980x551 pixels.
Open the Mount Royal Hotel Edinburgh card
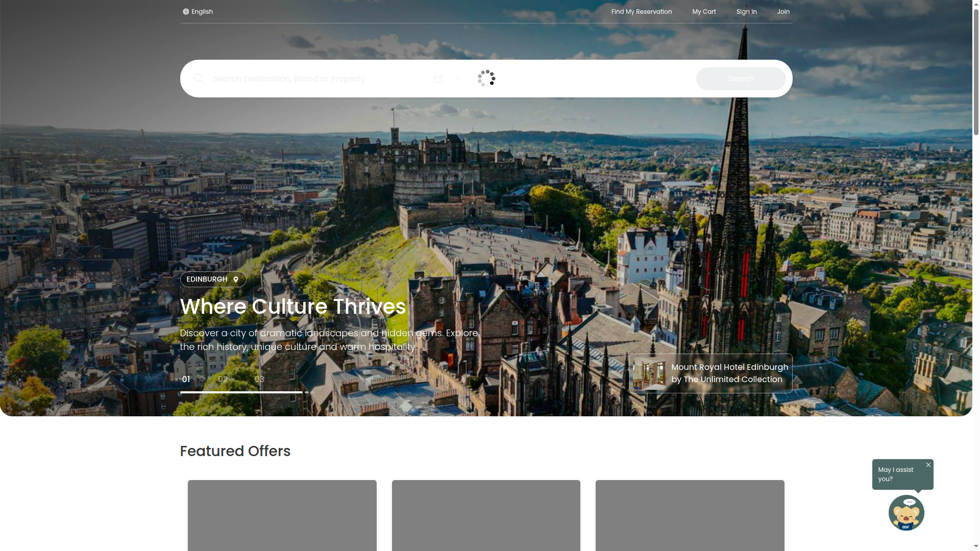click(x=710, y=373)
